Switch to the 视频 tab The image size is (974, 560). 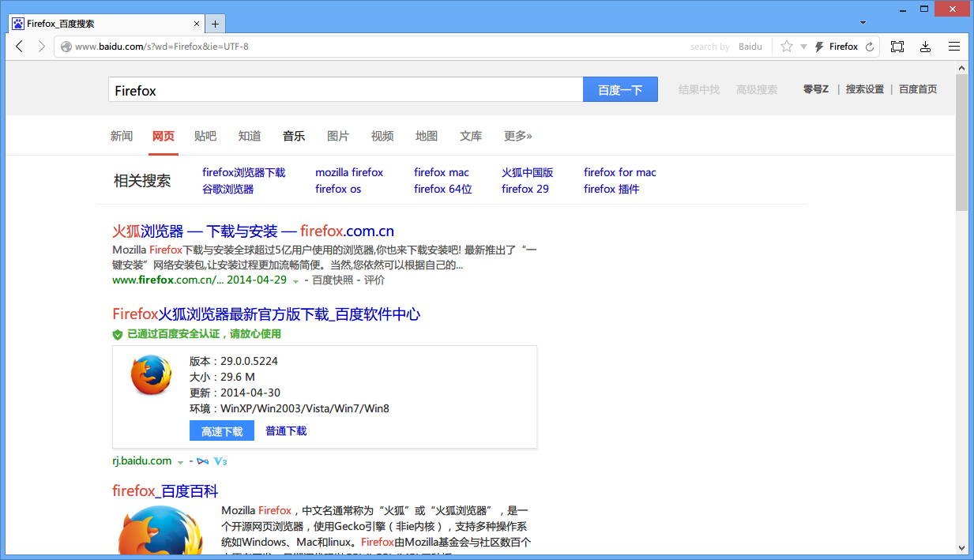[382, 136]
